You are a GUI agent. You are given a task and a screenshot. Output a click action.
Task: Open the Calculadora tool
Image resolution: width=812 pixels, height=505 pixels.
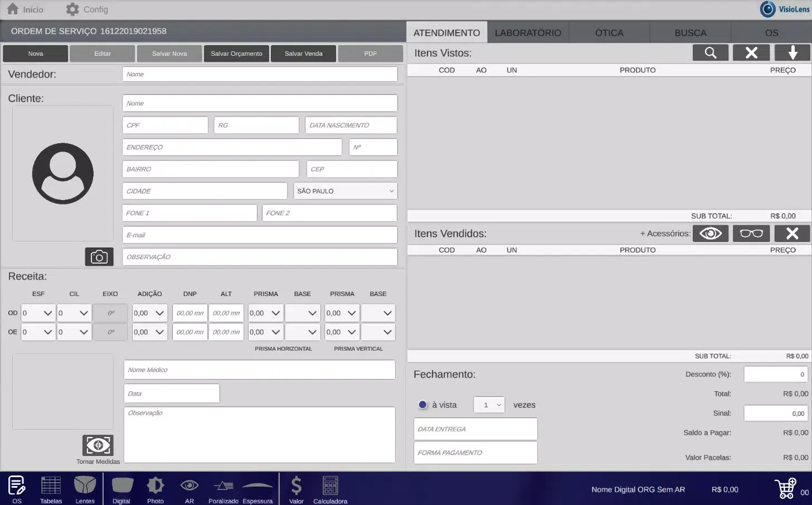330,488
